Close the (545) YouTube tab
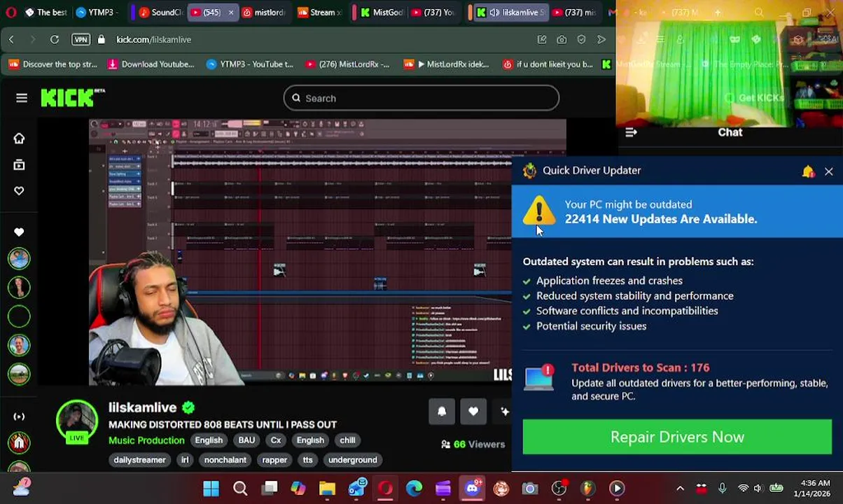Screen dimensions: 843x504 click(231, 13)
